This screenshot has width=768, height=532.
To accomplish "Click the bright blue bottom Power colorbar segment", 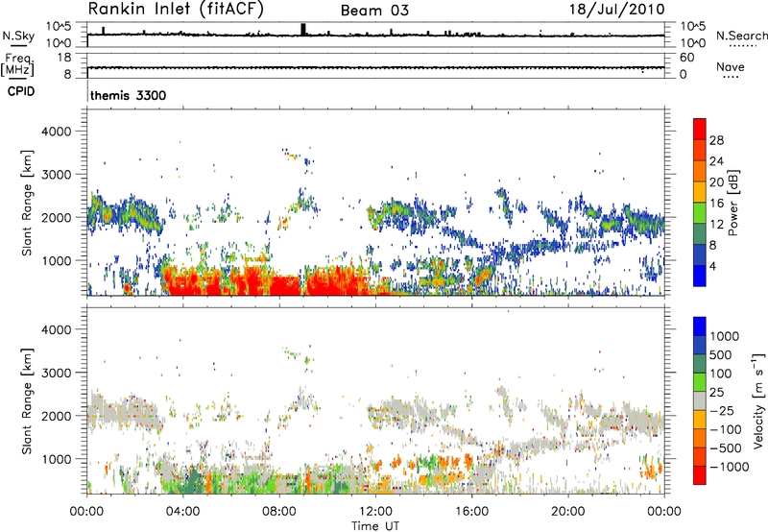I will coord(700,276).
